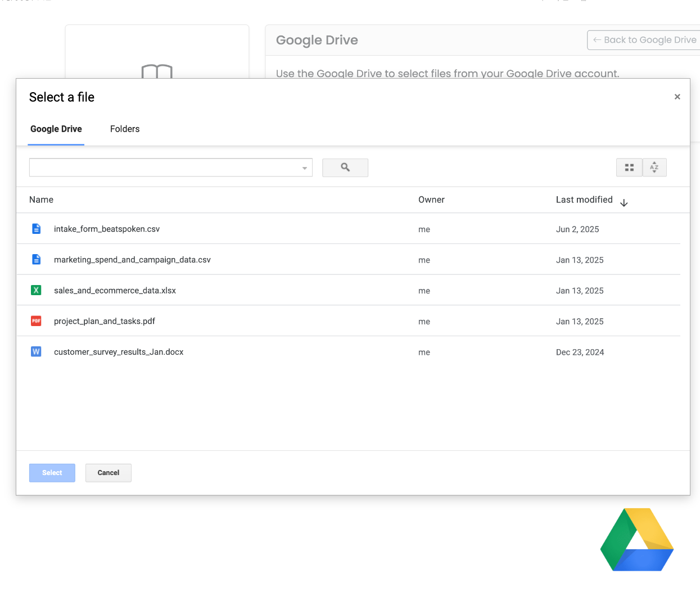Click the intake_form_beatspoken.csv document icon

(37, 229)
